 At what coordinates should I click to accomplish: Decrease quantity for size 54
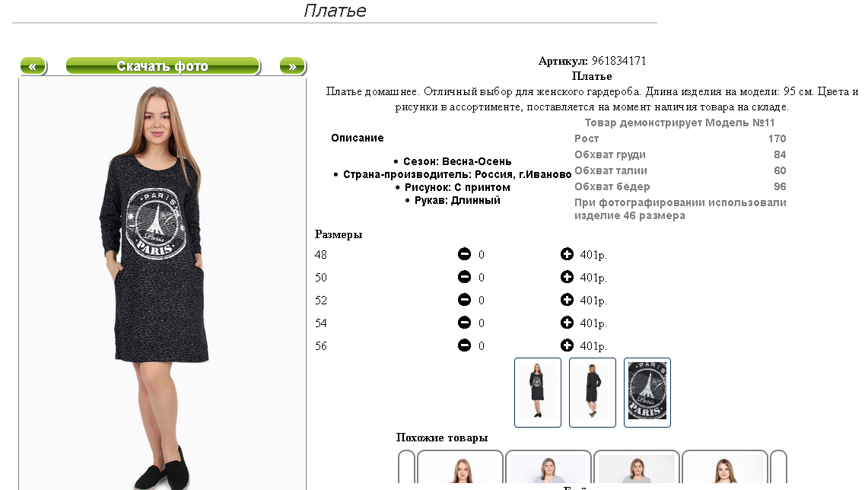(465, 323)
